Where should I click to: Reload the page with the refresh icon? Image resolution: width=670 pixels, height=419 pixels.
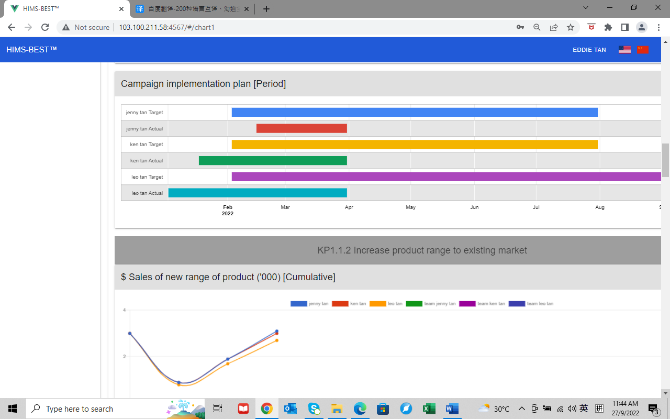(x=46, y=27)
